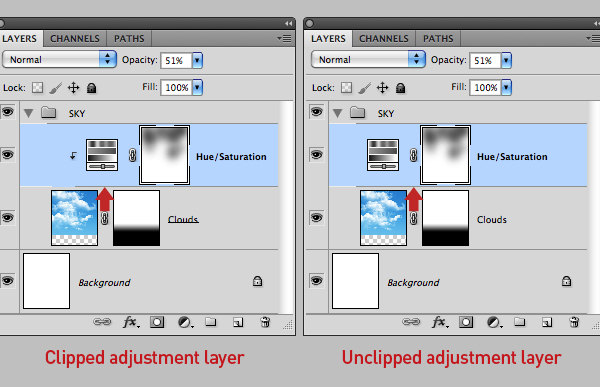Click Hue/Saturation adjustment icon in left panel

(102, 155)
